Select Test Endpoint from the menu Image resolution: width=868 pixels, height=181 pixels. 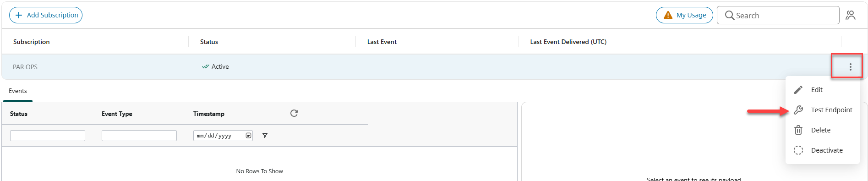coord(823,110)
